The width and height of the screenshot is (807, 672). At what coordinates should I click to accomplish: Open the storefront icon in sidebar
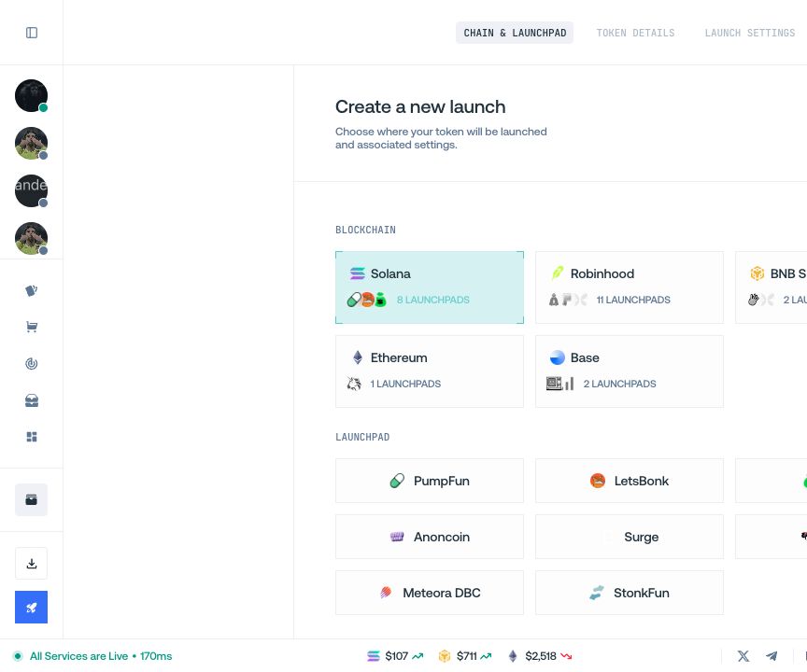[32, 400]
